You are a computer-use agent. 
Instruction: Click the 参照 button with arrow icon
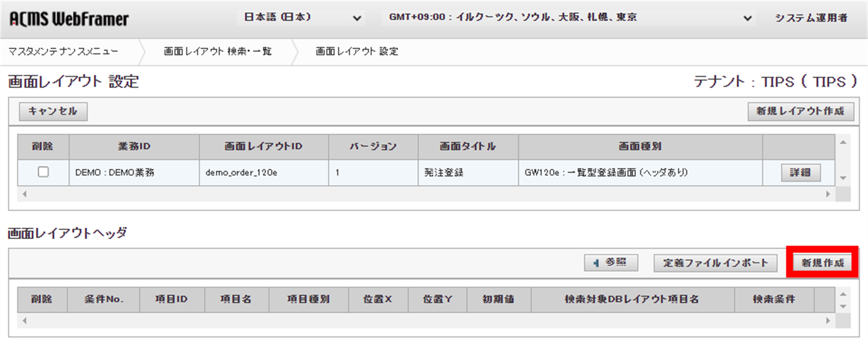coord(610,263)
